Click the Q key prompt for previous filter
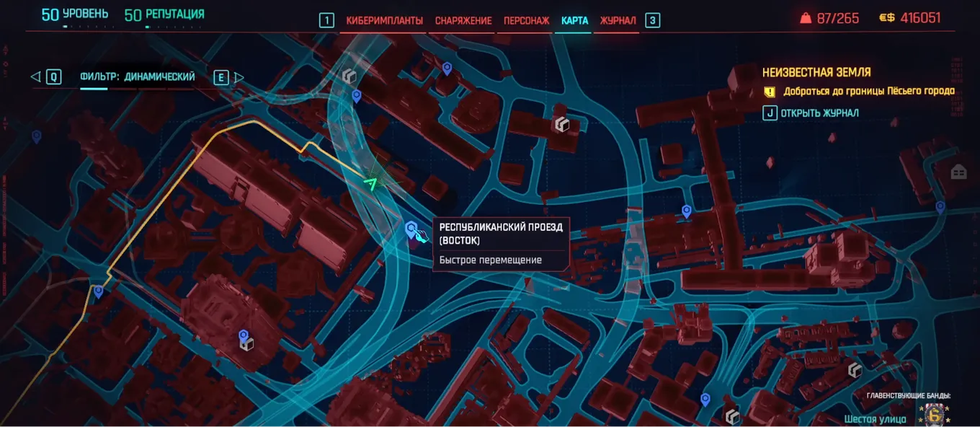Screen dimensions: 980x427 click(x=53, y=76)
